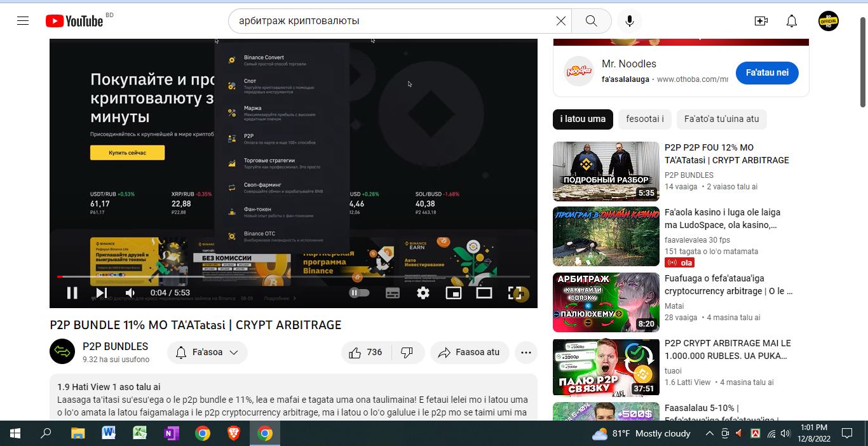Open Microsoft Word from the taskbar

(109, 433)
